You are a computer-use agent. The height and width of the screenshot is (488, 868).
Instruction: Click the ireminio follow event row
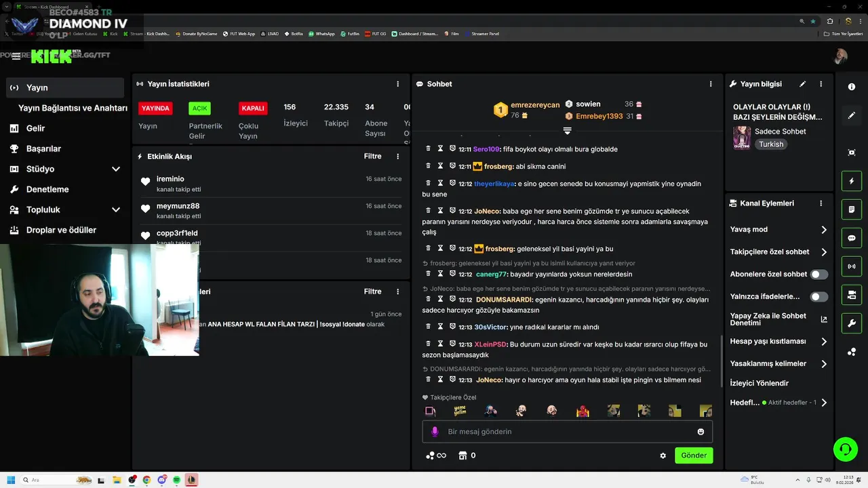pos(271,184)
